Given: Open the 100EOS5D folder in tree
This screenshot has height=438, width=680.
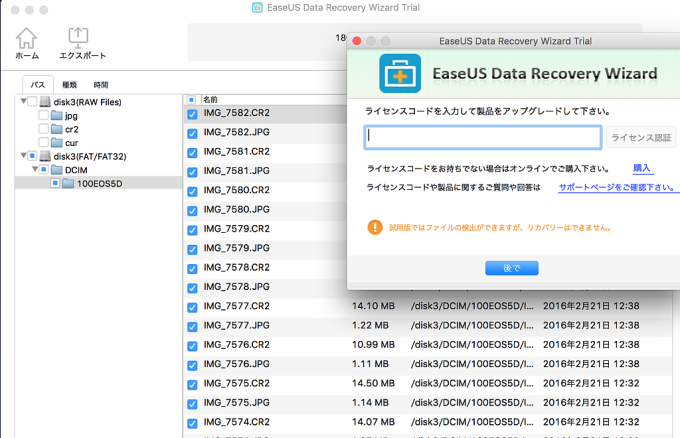Looking at the screenshot, I should [x=95, y=183].
